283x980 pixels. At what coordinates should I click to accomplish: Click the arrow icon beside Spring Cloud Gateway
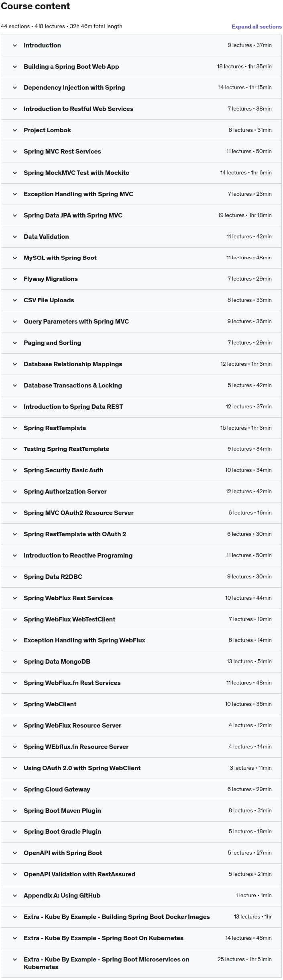(15, 789)
